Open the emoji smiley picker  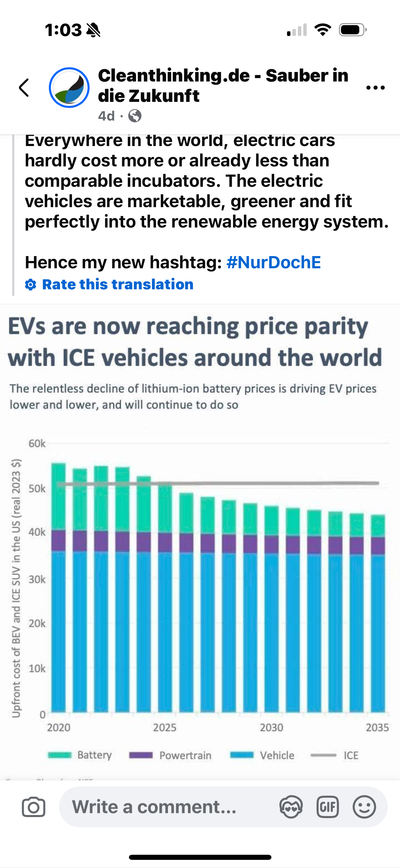(364, 807)
